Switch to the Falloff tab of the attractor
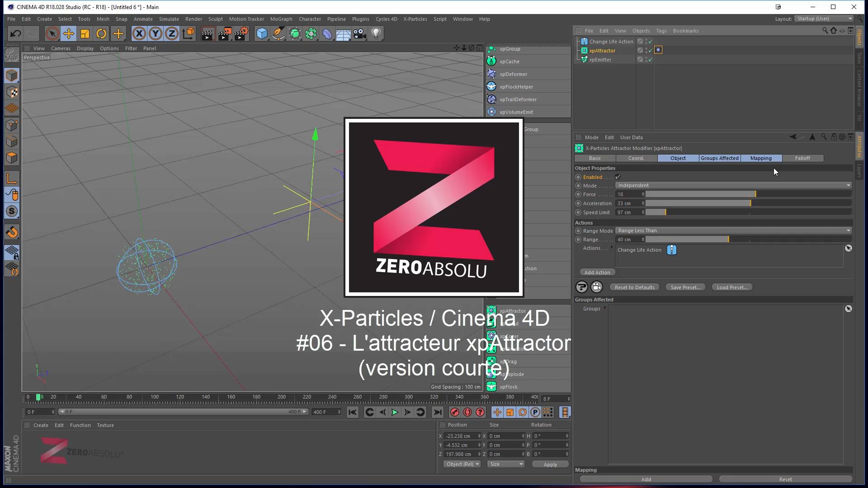This screenshot has height=488, width=868. [x=803, y=158]
